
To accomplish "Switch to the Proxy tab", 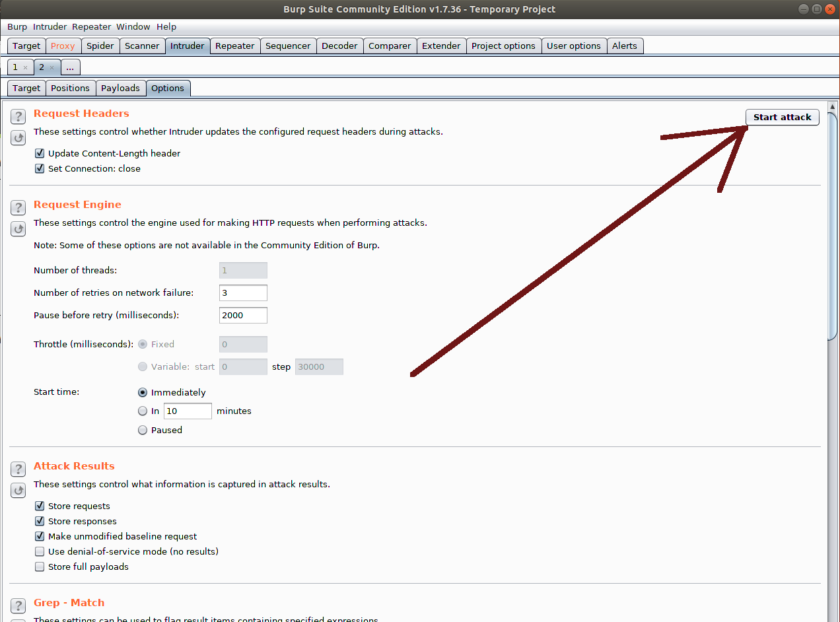I will pyautogui.click(x=63, y=46).
